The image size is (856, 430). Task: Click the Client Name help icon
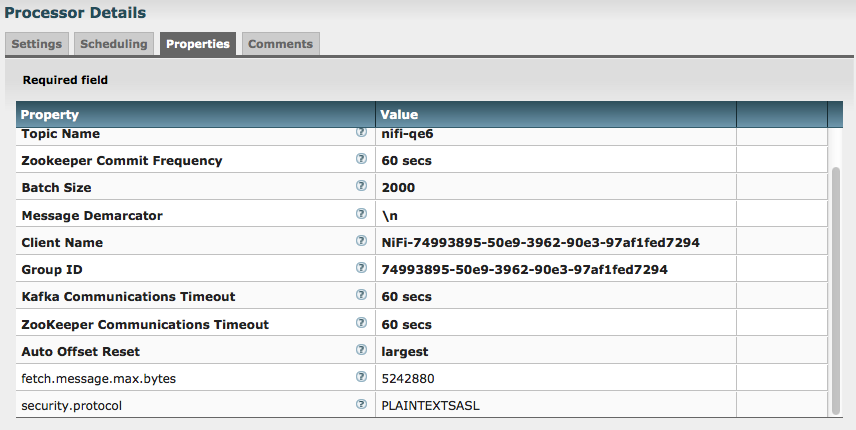click(x=361, y=241)
